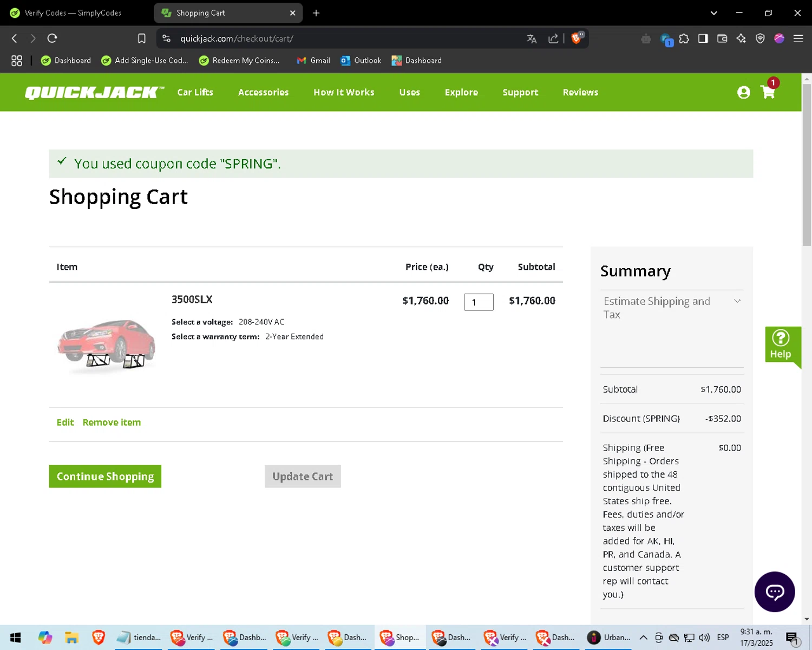Image resolution: width=812 pixels, height=650 pixels.
Task: Click the QuickJack logo
Action: (x=94, y=93)
